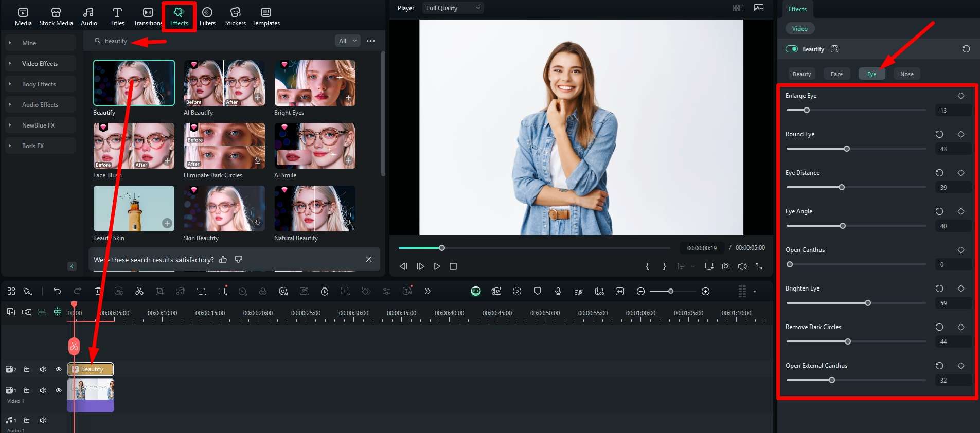Expand the Video Effects category
This screenshot has height=433, width=980.
click(x=41, y=64)
